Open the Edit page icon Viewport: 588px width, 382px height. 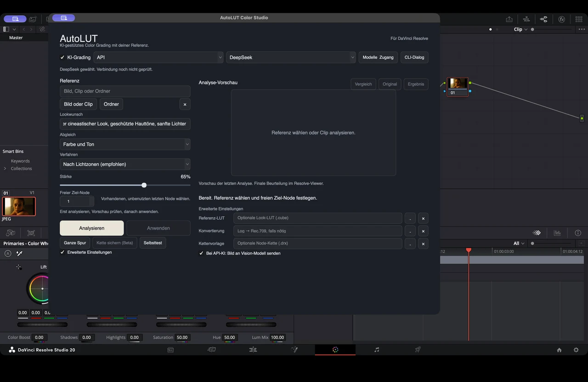click(253, 350)
